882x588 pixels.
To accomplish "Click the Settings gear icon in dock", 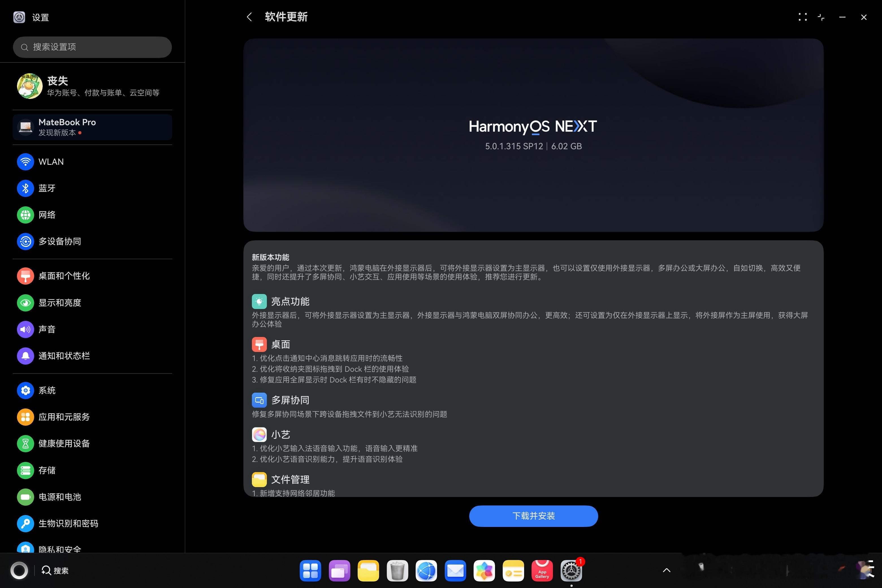I will [571, 571].
